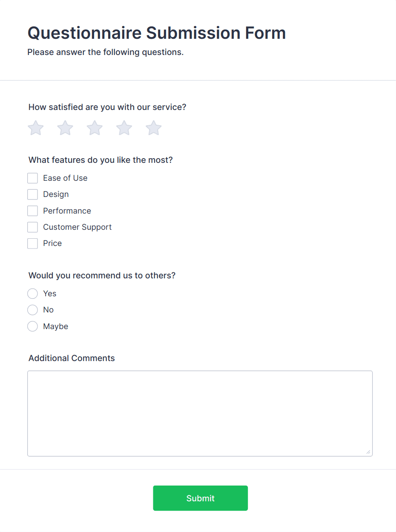Select the No recommendation option
Viewport: 396px width, 532px height.
tap(32, 310)
